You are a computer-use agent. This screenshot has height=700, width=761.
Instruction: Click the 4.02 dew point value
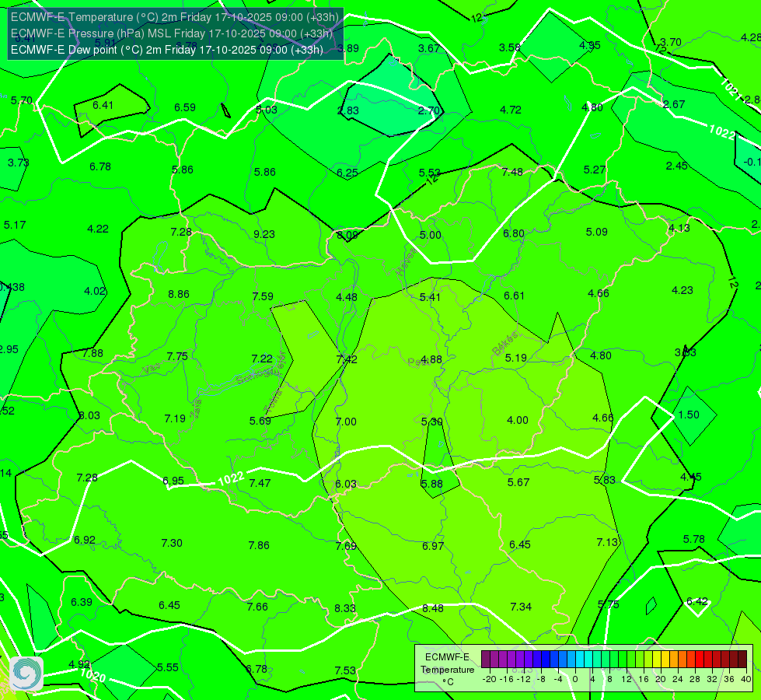pos(95,291)
